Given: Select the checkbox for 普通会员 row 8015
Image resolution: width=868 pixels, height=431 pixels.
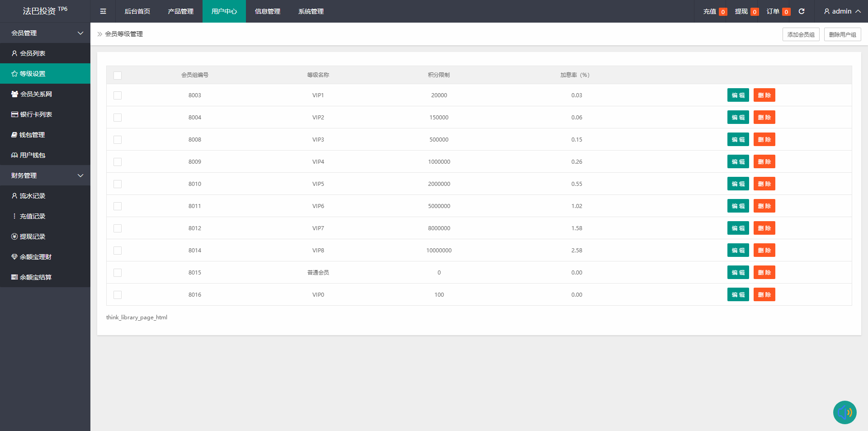Looking at the screenshot, I should [118, 273].
